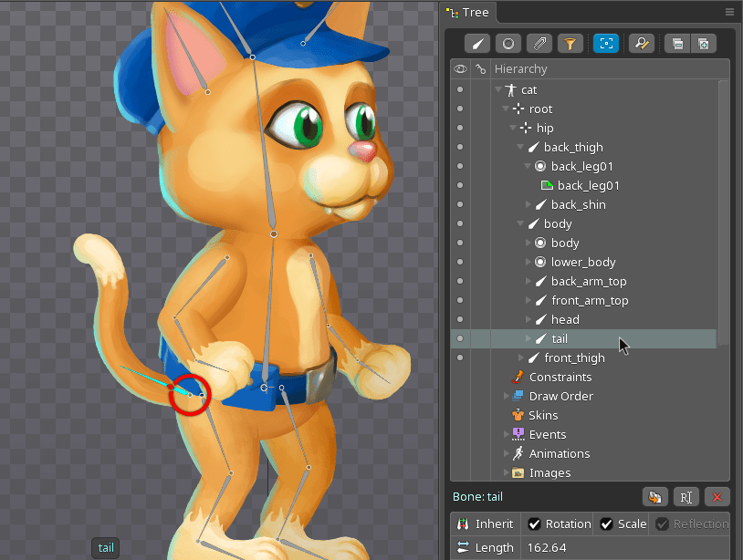Delete the tail bone with the red X

717,497
